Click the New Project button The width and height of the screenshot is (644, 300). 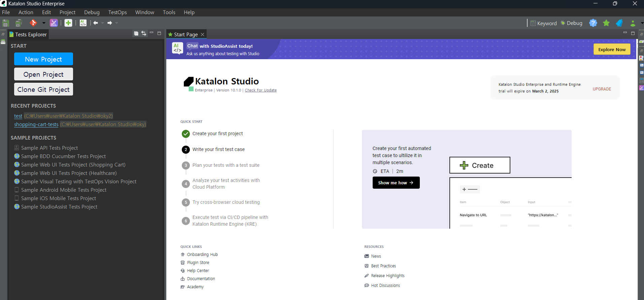(43, 59)
